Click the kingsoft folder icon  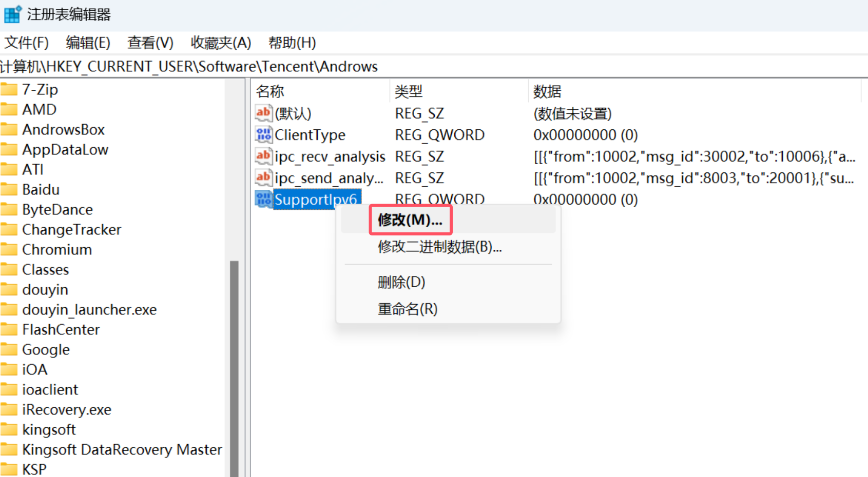9,430
